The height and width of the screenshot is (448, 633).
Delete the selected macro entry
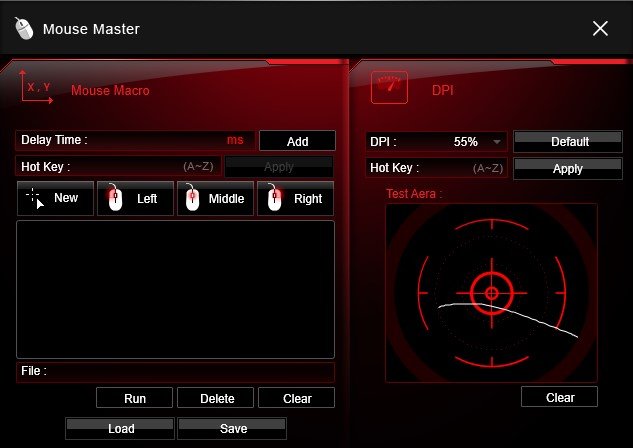pyautogui.click(x=216, y=398)
